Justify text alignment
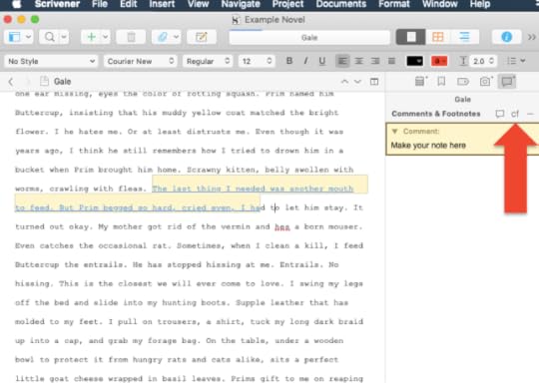Image resolution: width=539 pixels, height=392 pixels. click(391, 61)
